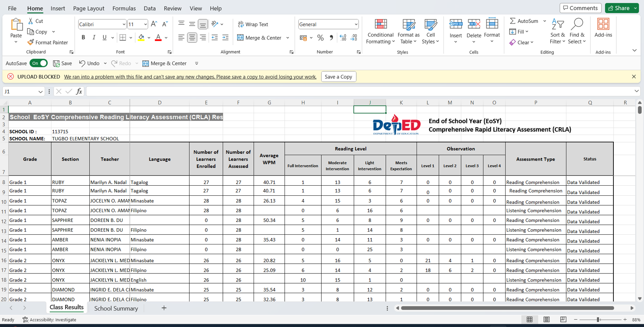The width and height of the screenshot is (644, 327).
Task: Apply Percent Style format
Action: coord(320,37)
